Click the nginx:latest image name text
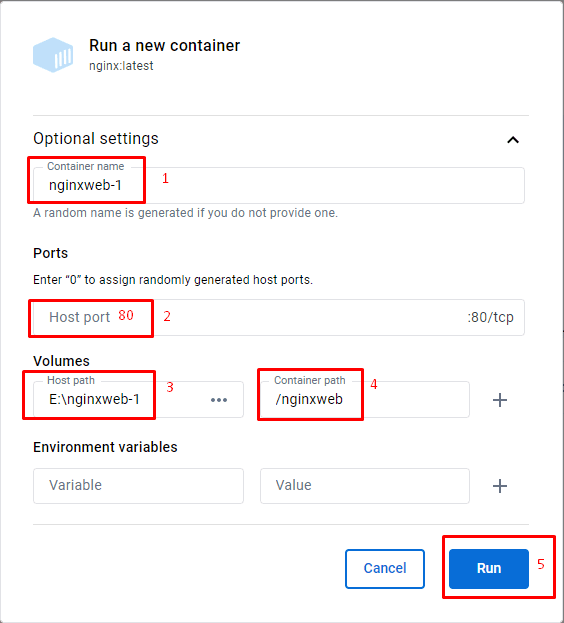 click(x=121, y=66)
